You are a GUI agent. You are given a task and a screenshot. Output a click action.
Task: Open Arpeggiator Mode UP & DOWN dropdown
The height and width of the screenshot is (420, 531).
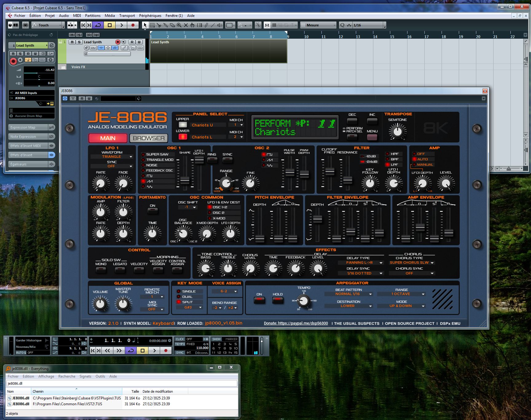click(401, 306)
